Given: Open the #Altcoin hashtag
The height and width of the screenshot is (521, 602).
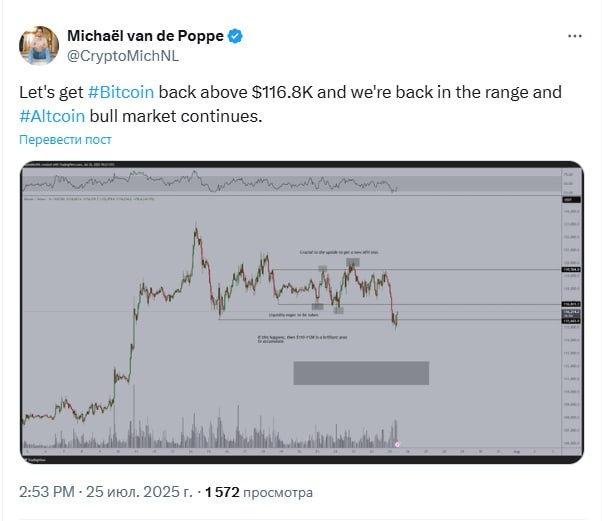Looking at the screenshot, I should (49, 115).
